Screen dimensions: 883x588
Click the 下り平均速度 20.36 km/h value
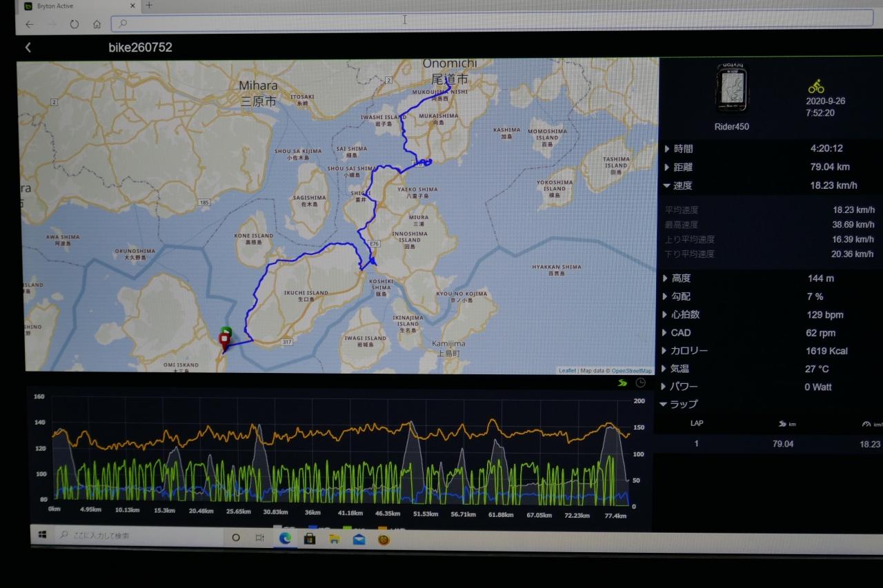click(853, 254)
